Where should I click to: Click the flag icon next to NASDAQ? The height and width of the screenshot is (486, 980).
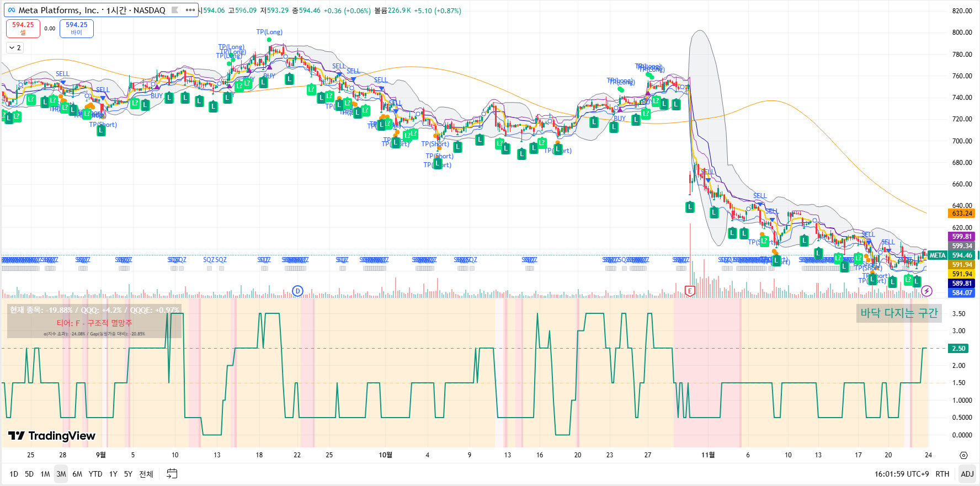click(175, 10)
